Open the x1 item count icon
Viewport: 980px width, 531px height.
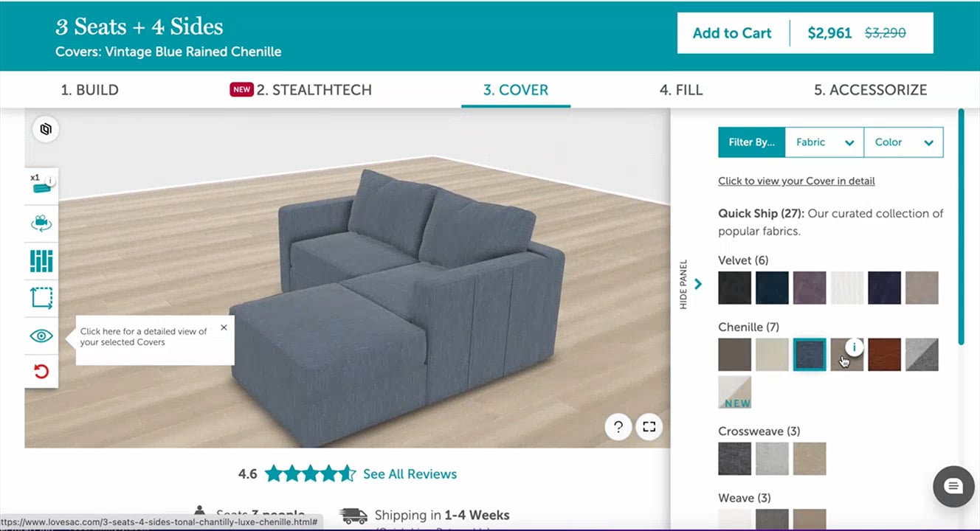(41, 186)
